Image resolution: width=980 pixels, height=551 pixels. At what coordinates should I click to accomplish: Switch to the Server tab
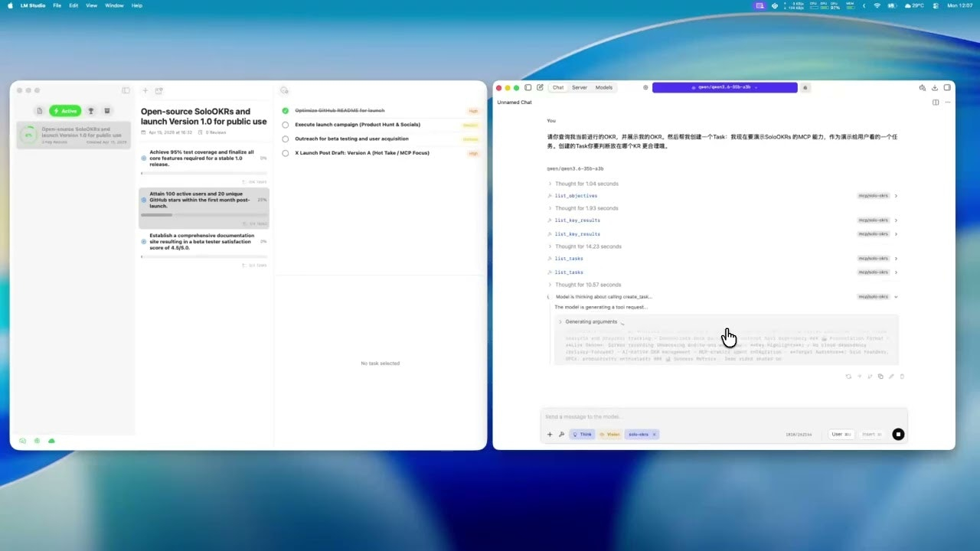point(580,88)
